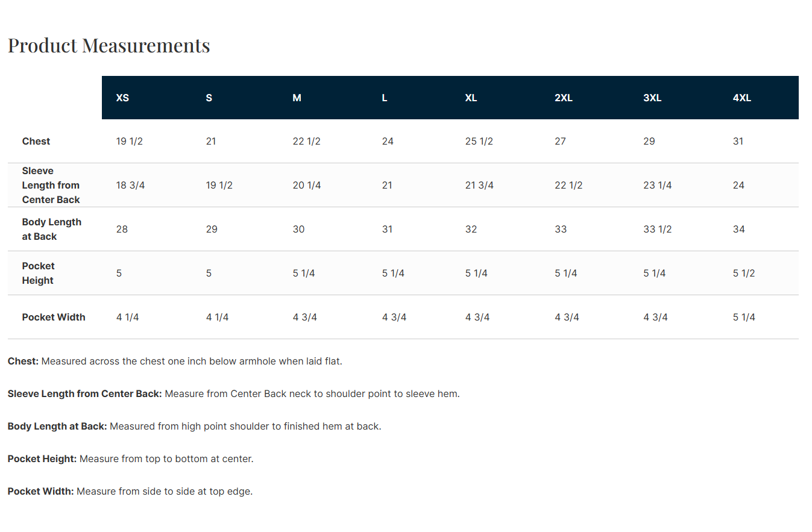
Task: Select the Chest measurement for size 3XL
Action: click(x=649, y=141)
